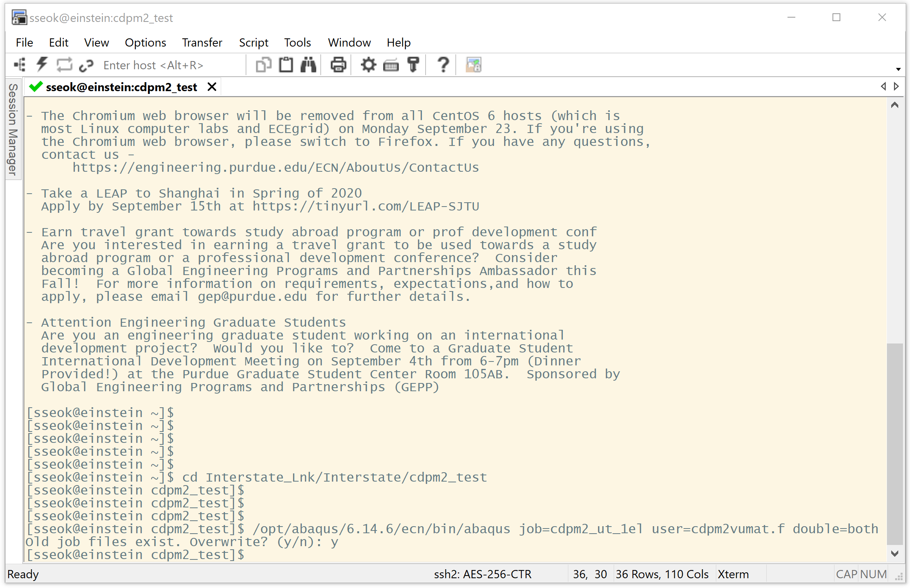910x588 pixels.
Task: Open Session Options with the gear icon
Action: (368, 65)
